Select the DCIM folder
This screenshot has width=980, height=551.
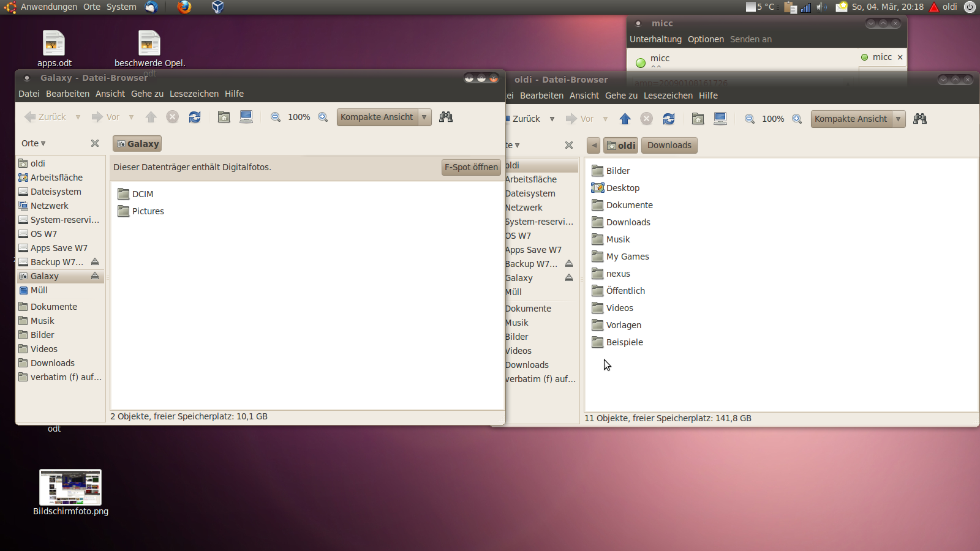(x=142, y=194)
